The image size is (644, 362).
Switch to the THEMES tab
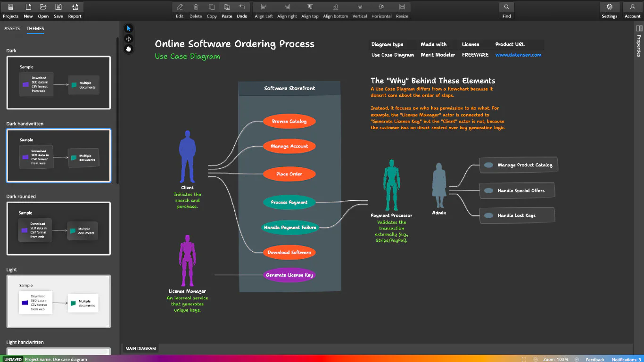35,28
